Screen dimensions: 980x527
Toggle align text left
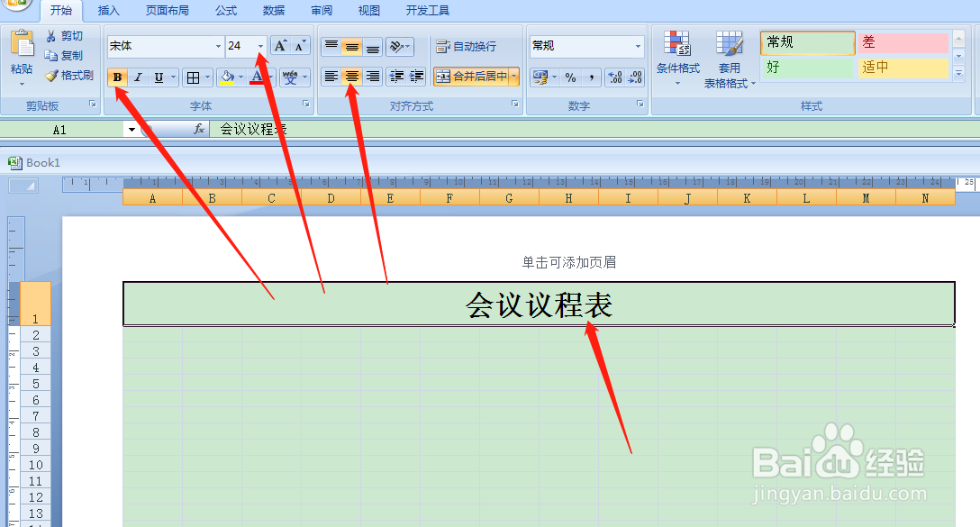click(331, 77)
